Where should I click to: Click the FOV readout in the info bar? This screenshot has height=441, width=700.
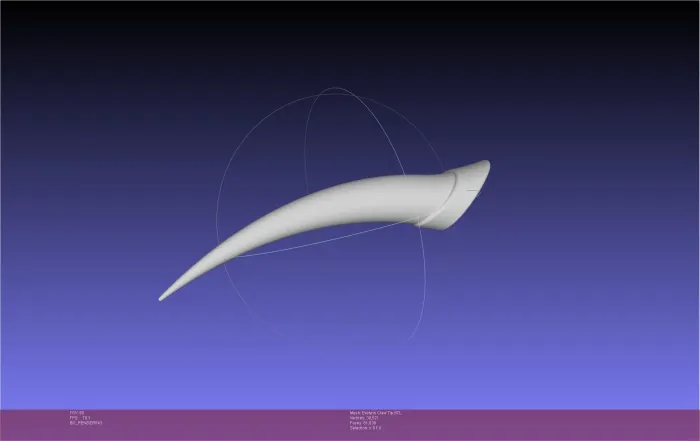tap(77, 413)
